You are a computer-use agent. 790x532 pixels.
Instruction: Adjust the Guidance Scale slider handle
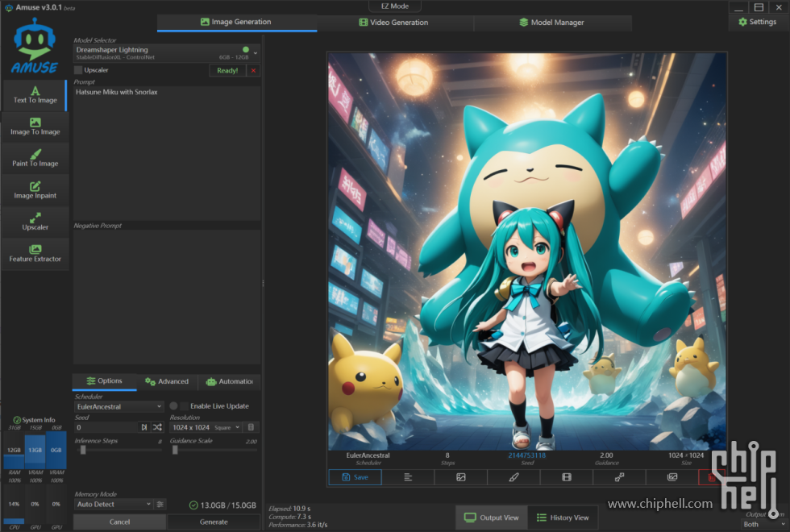pyautogui.click(x=175, y=450)
